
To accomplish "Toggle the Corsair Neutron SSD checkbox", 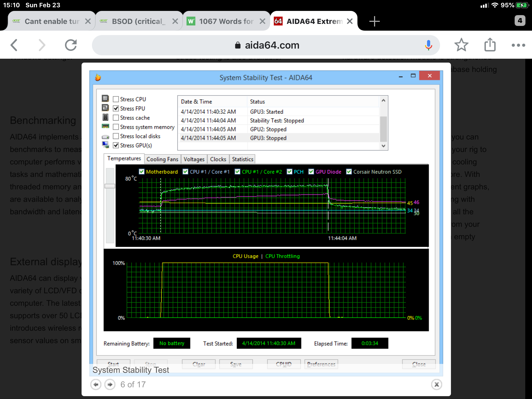I will point(349,171).
